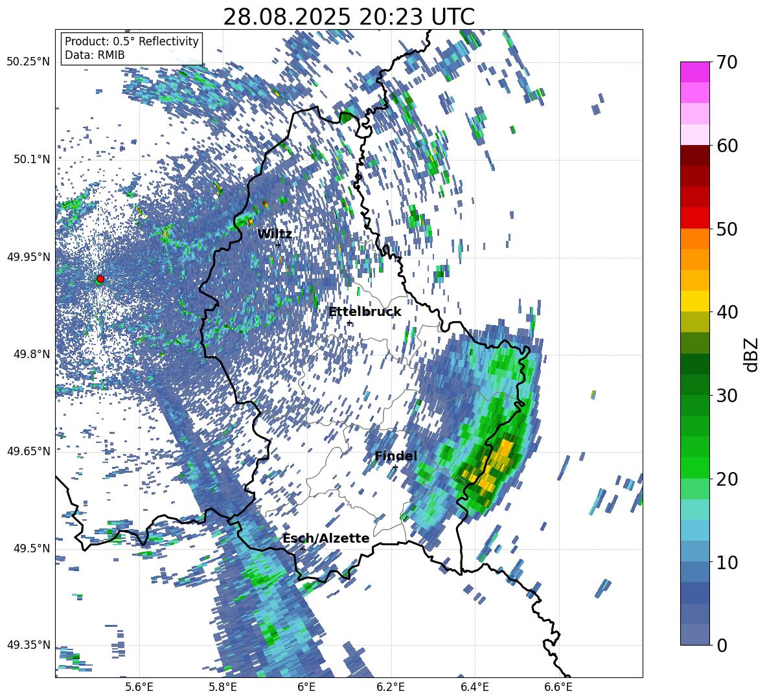
Task: Click the 49.5°N latitude label
Action: click(32, 548)
